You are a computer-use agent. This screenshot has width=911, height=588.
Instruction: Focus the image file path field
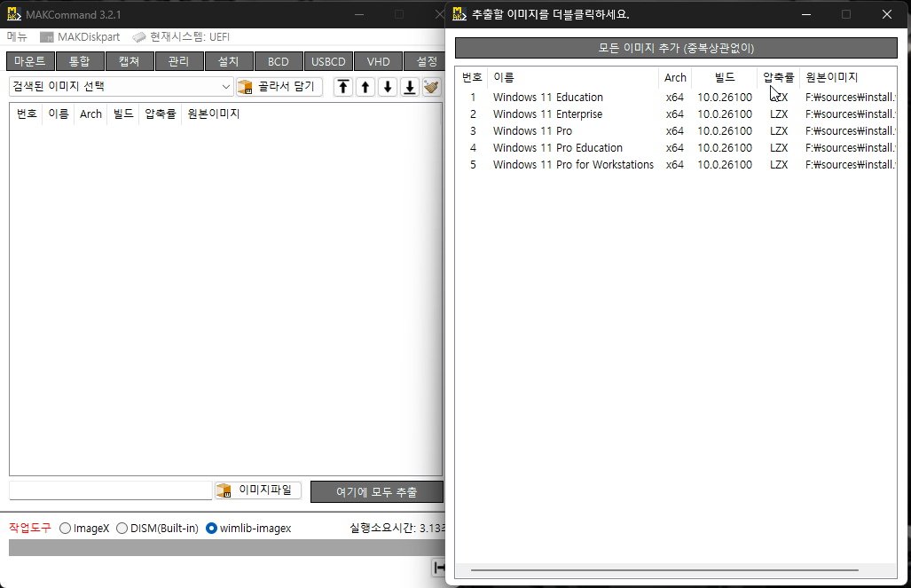coord(110,490)
